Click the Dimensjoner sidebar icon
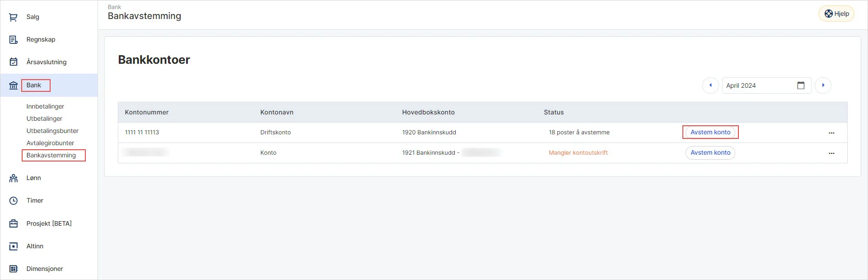This screenshot has height=280, width=868. pyautogui.click(x=14, y=269)
